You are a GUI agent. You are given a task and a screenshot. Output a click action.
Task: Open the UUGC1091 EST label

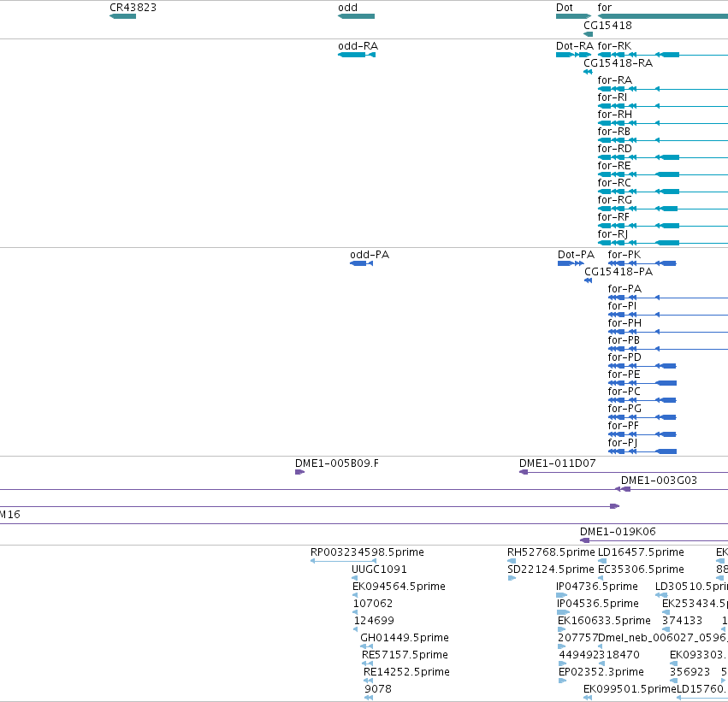(379, 569)
